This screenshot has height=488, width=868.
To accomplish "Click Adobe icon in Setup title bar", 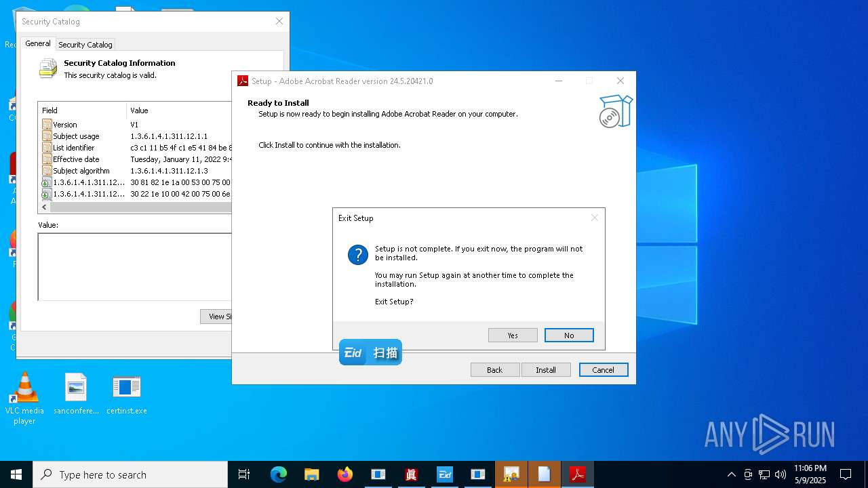I will point(243,81).
